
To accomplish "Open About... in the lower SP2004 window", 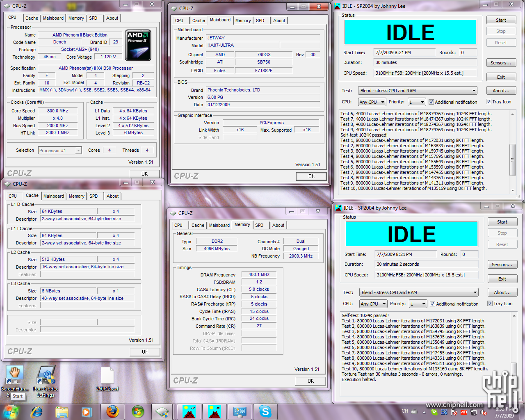I will tap(502, 292).
